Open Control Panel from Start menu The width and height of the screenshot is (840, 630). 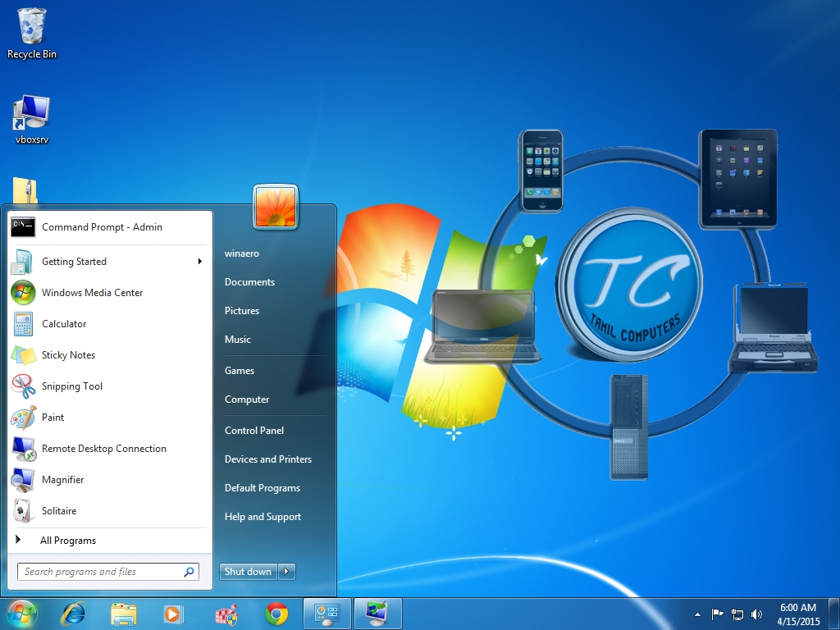click(254, 431)
